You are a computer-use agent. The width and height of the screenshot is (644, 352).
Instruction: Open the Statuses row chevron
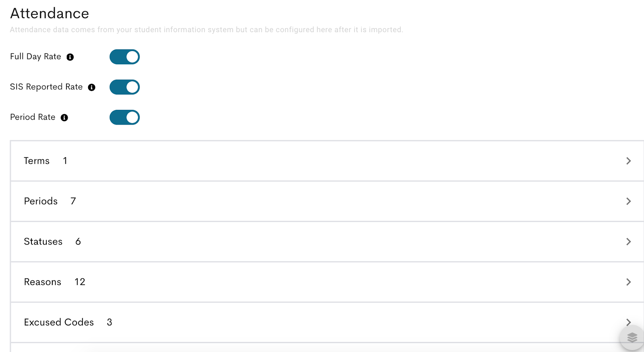pos(628,241)
